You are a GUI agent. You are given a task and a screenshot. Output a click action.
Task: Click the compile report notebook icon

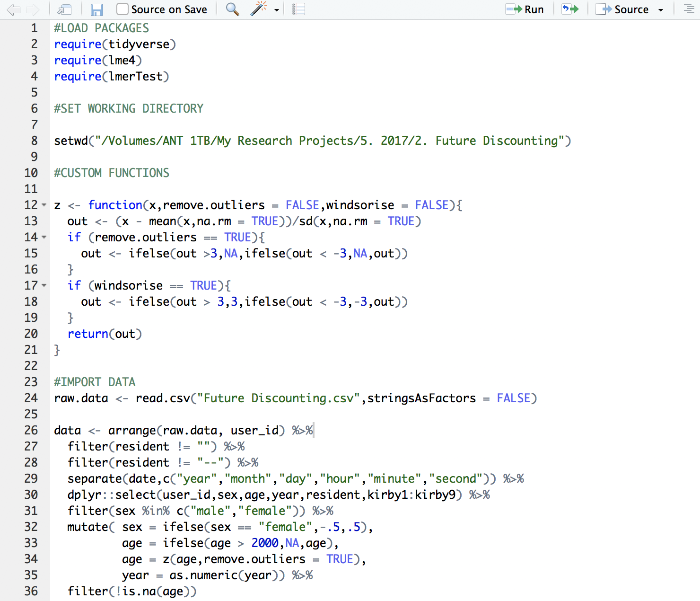298,9
